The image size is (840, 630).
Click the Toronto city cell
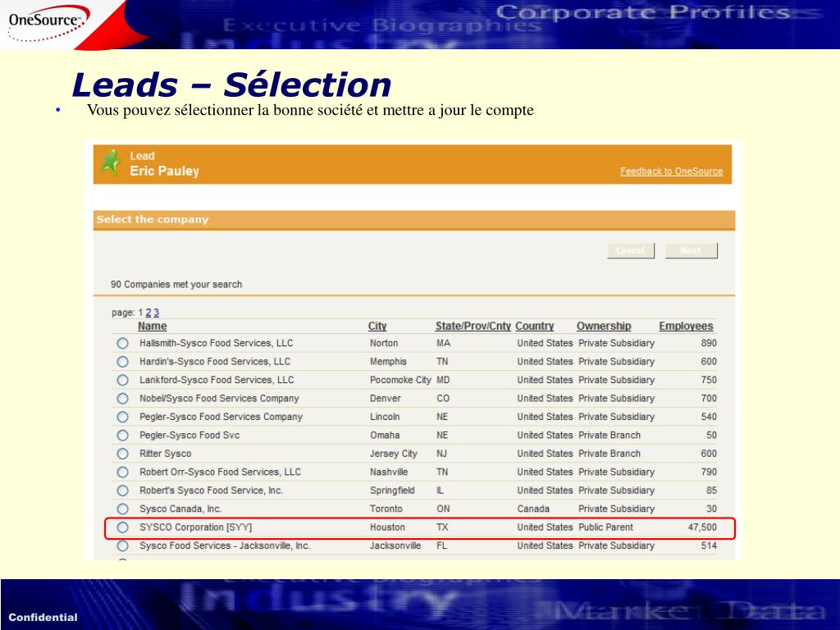(386, 509)
